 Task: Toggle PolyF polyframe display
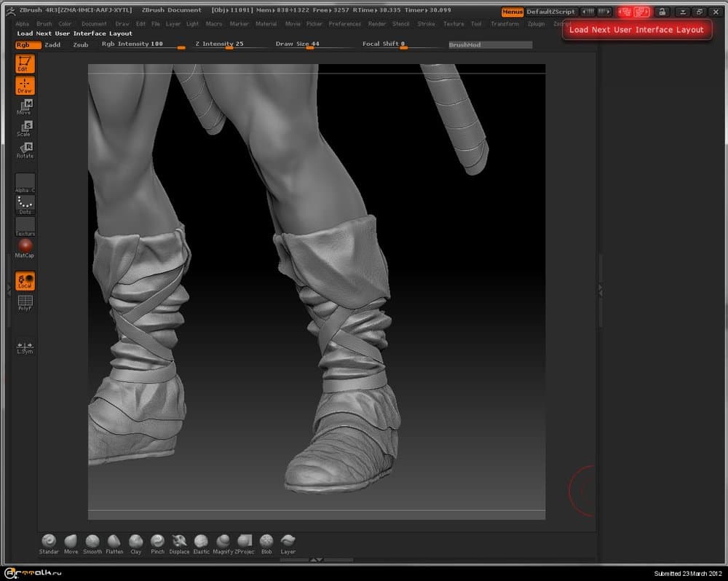pos(25,303)
